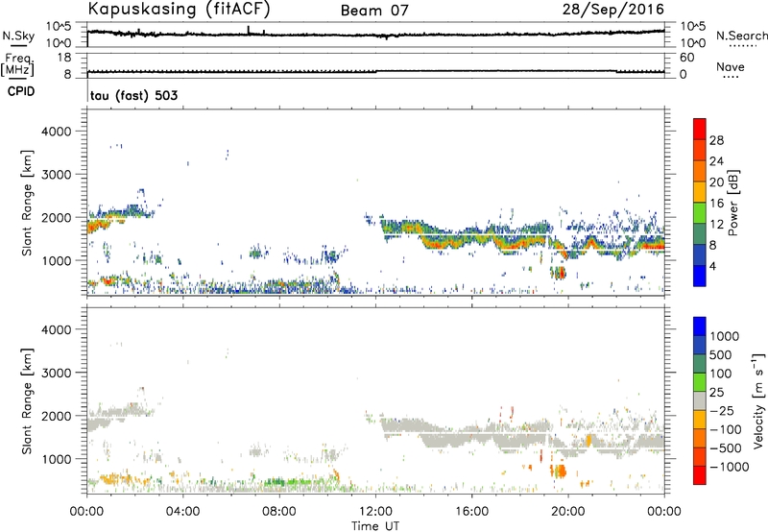Viewport: 768px width, 532px height.
Task: Click the 'Time UT' axis title
Action: 375,526
